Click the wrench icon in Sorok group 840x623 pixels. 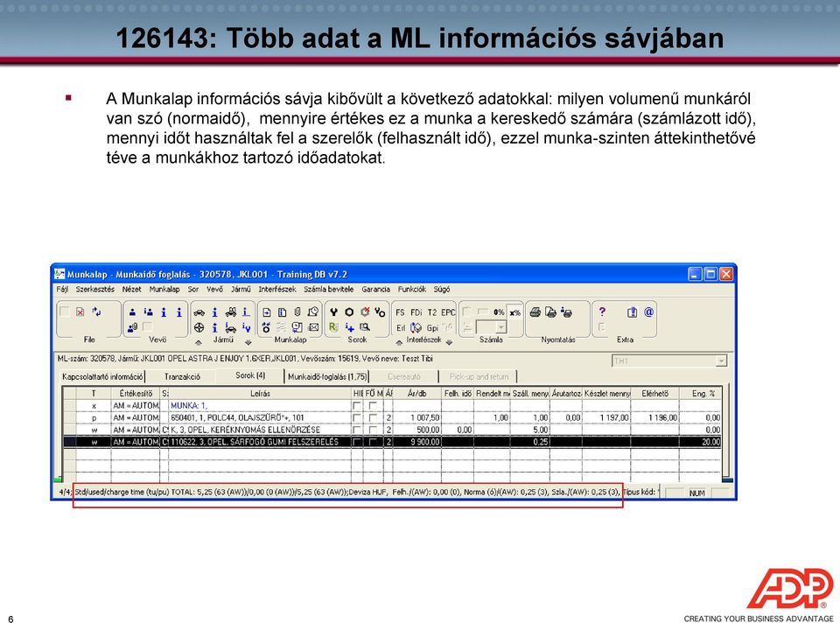click(333, 312)
